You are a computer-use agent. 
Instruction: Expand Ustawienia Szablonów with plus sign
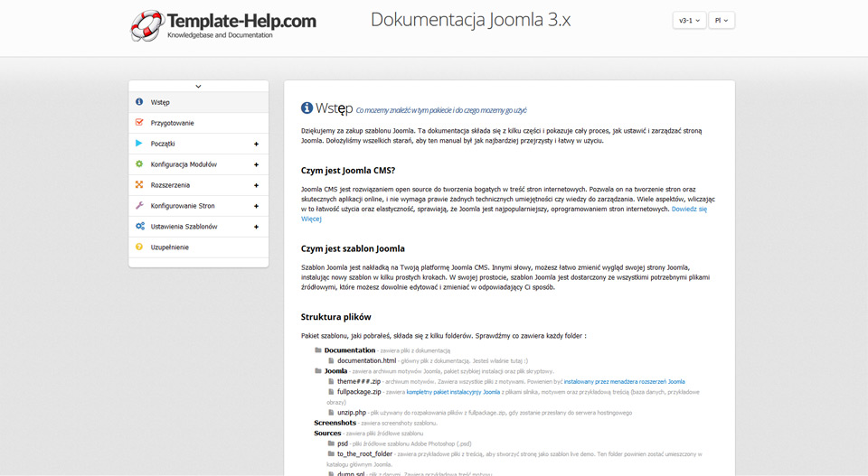coord(256,227)
